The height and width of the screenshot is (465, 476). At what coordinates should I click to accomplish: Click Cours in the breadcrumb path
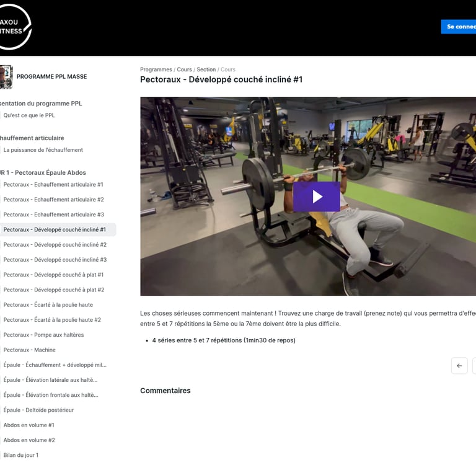coord(184,69)
